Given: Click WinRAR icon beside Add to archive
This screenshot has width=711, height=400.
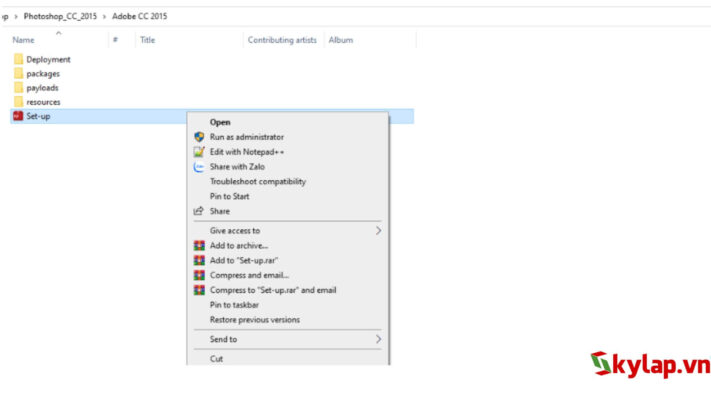Looking at the screenshot, I should coord(199,245).
